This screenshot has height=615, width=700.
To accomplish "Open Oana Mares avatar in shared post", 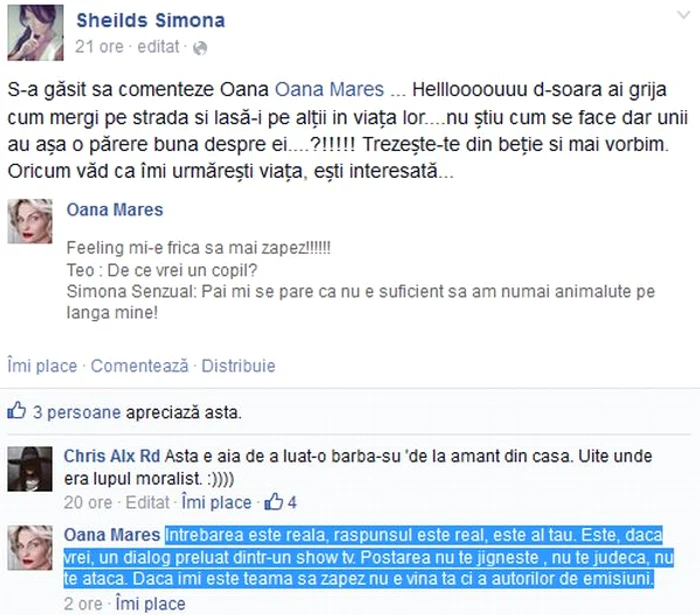I will click(30, 221).
